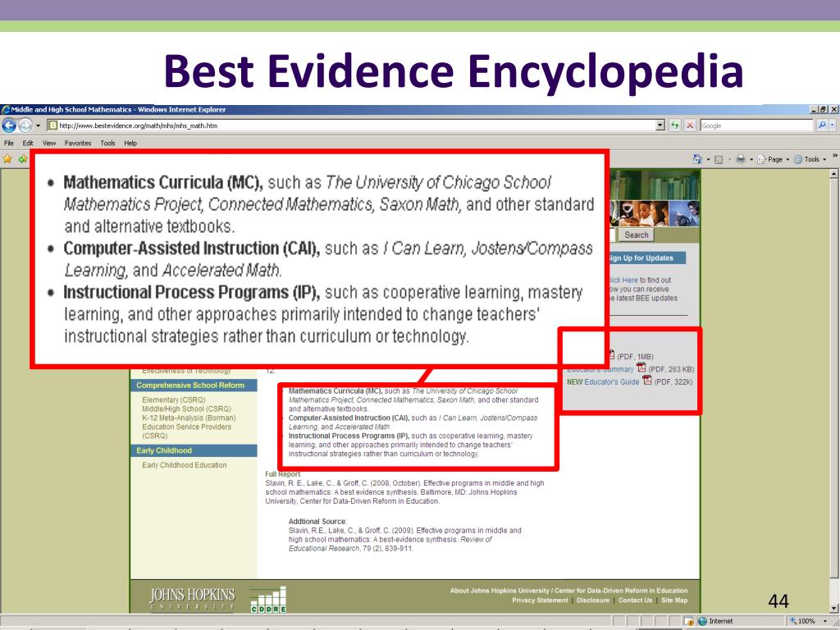Click the red Stop loading icon
Image resolution: width=840 pixels, height=630 pixels.
pyautogui.click(x=690, y=126)
